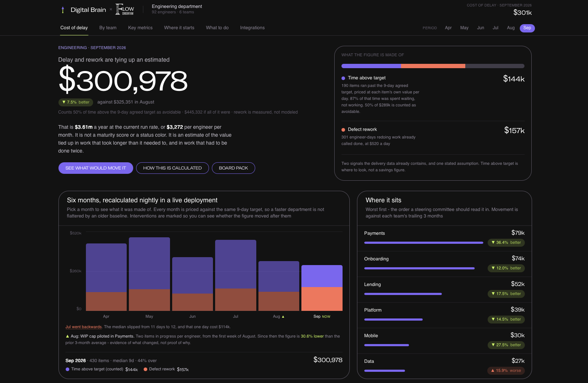Click the Data progress bar
The image size is (588, 383).
[384, 371]
